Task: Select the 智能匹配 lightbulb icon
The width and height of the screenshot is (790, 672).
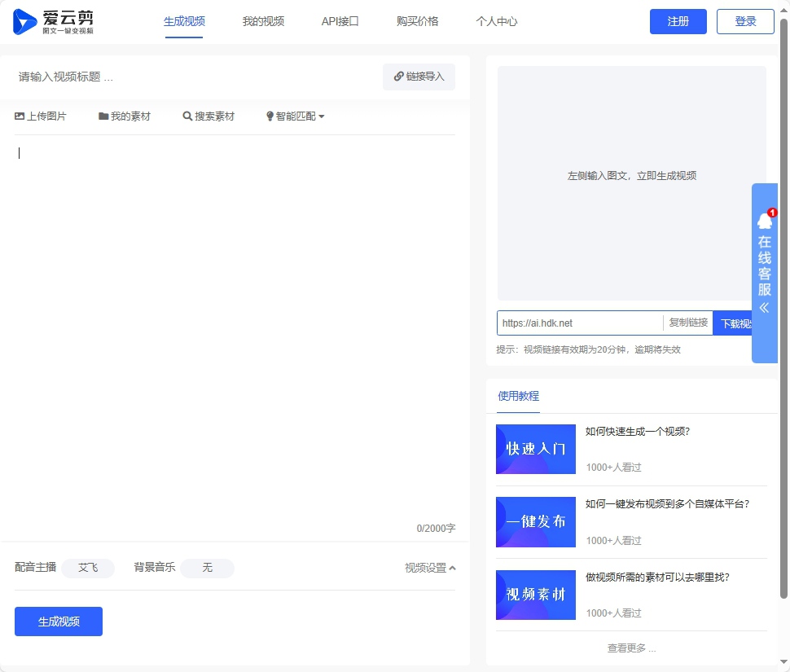Action: 269,116
